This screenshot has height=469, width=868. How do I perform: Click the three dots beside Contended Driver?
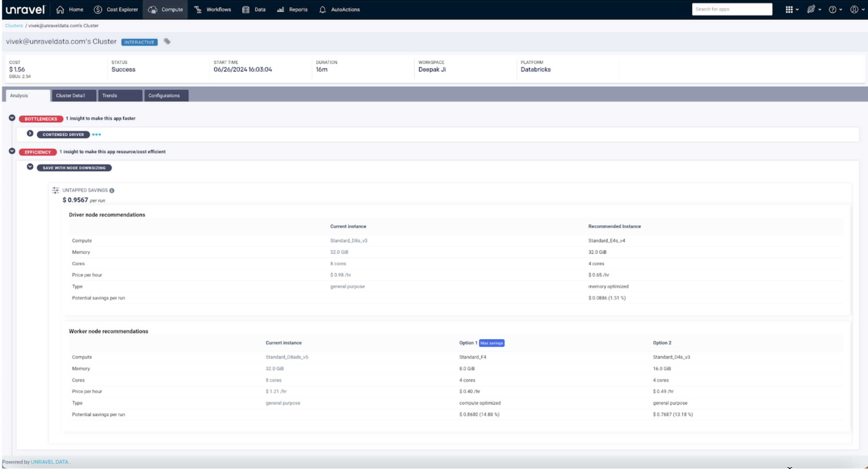tap(96, 134)
